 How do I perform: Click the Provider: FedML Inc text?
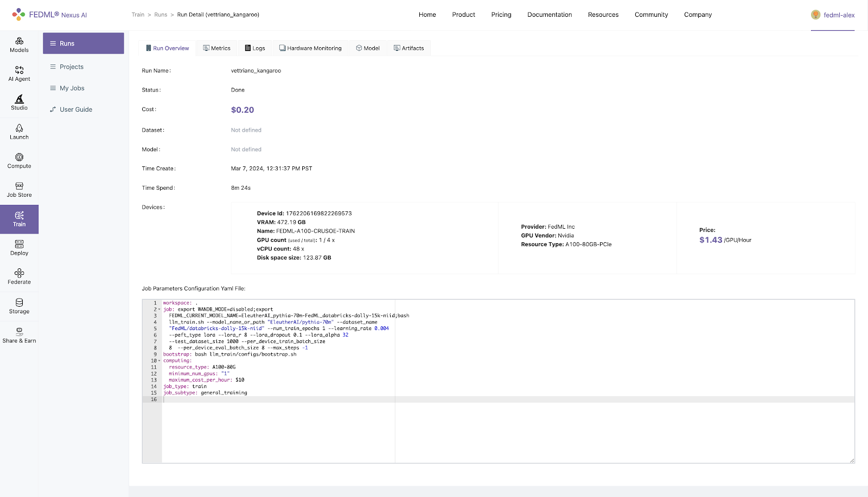[548, 227]
